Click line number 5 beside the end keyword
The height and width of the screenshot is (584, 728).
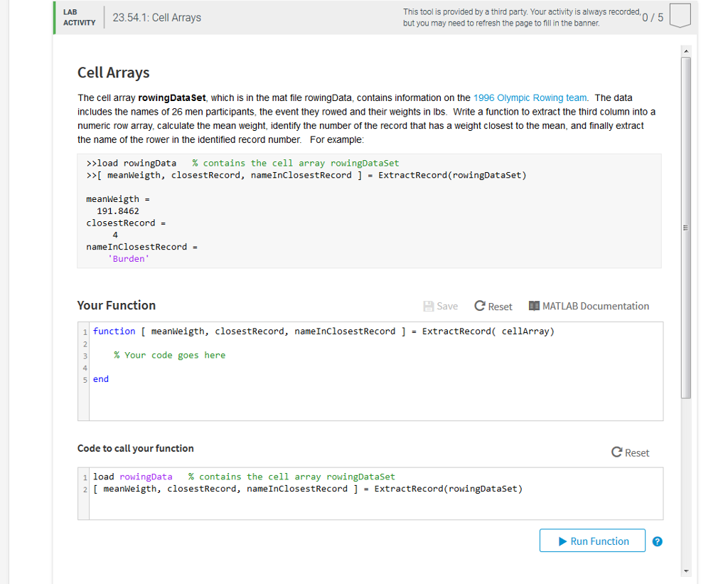(x=84, y=378)
